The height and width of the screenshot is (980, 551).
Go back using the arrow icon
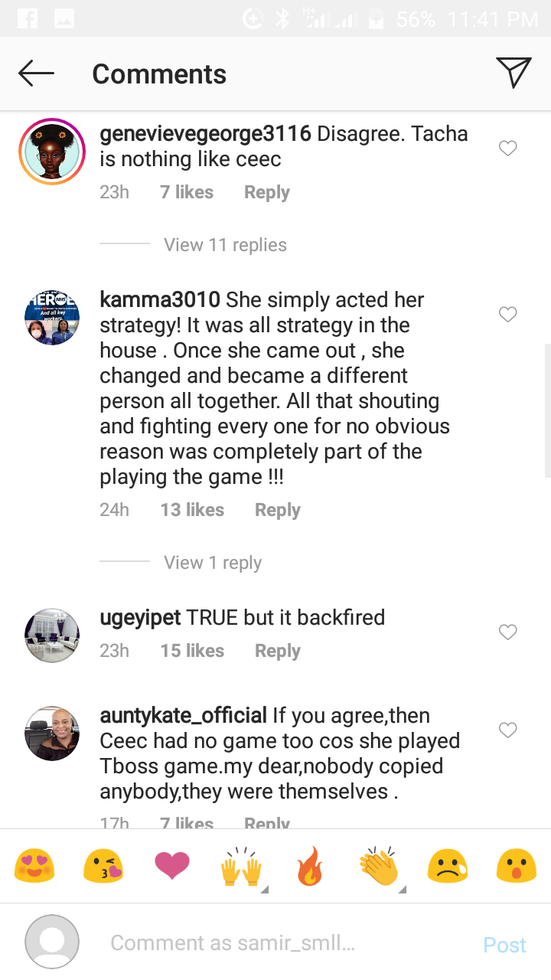(x=36, y=73)
